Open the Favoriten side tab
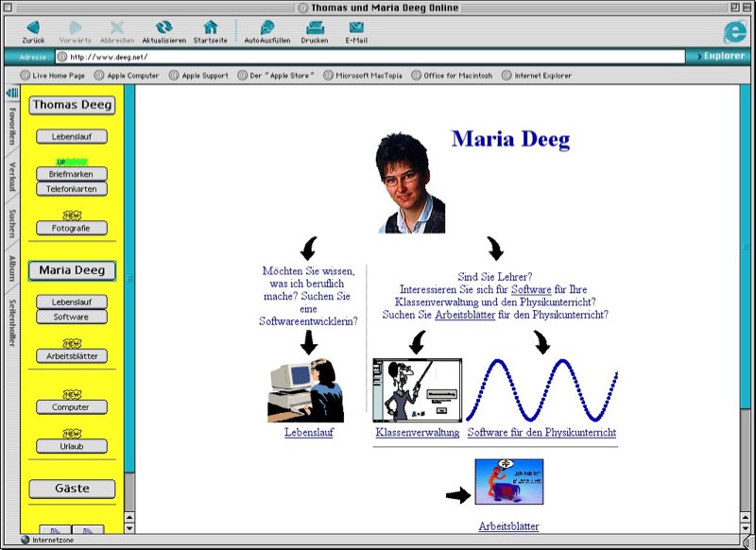 [x=12, y=126]
